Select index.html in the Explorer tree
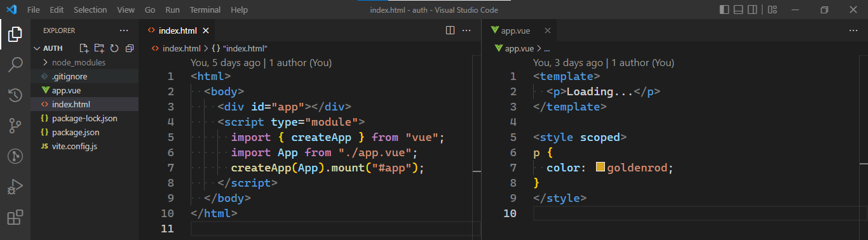Image resolution: width=868 pixels, height=240 pixels. coord(85,104)
